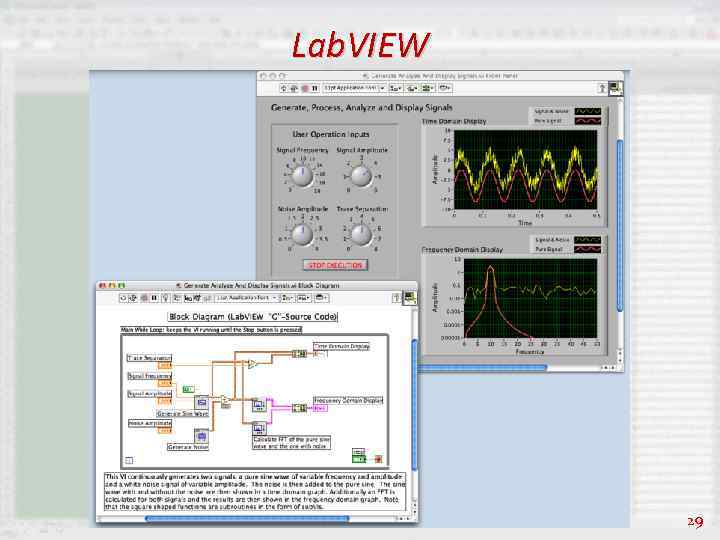The image size is (720, 540).
Task: Click context help icon in block diagram toolbar
Action: pyautogui.click(x=396, y=298)
